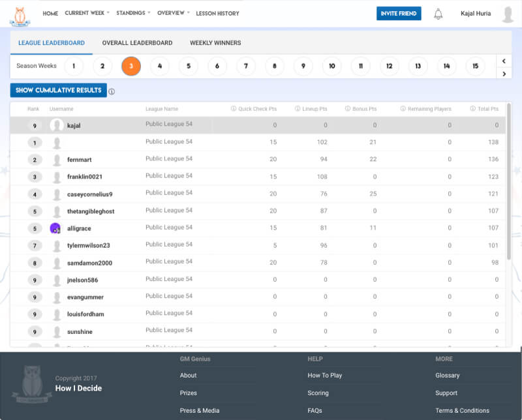Open the Scoring footer link
The width and height of the screenshot is (522, 420).
pos(318,393)
